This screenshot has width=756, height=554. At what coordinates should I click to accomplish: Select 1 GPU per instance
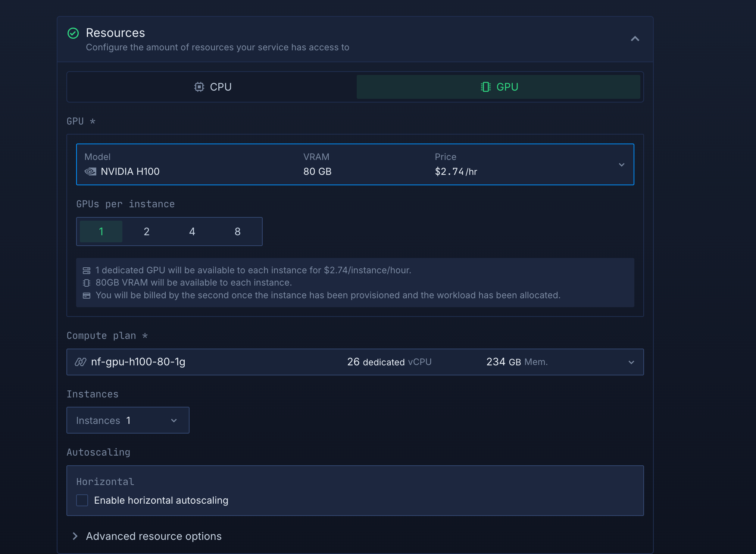(x=101, y=232)
